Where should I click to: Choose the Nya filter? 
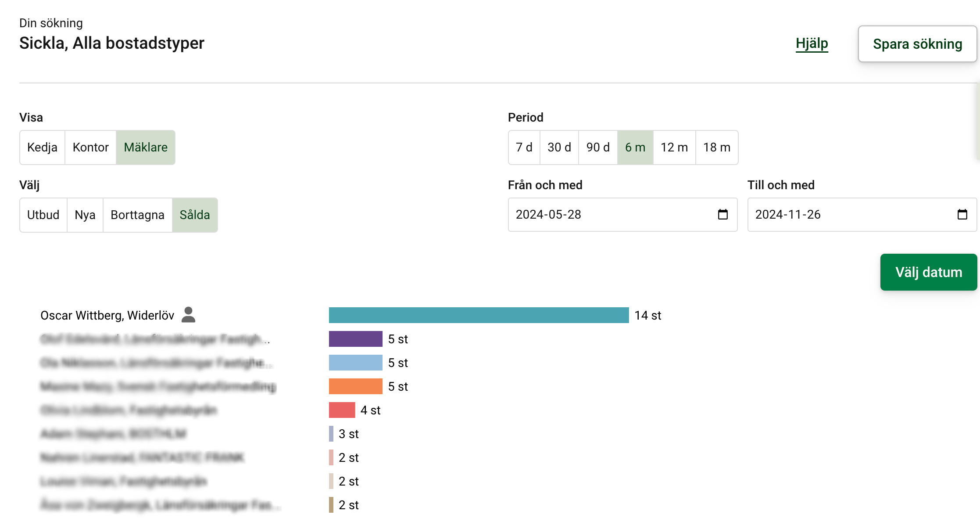[x=85, y=215]
